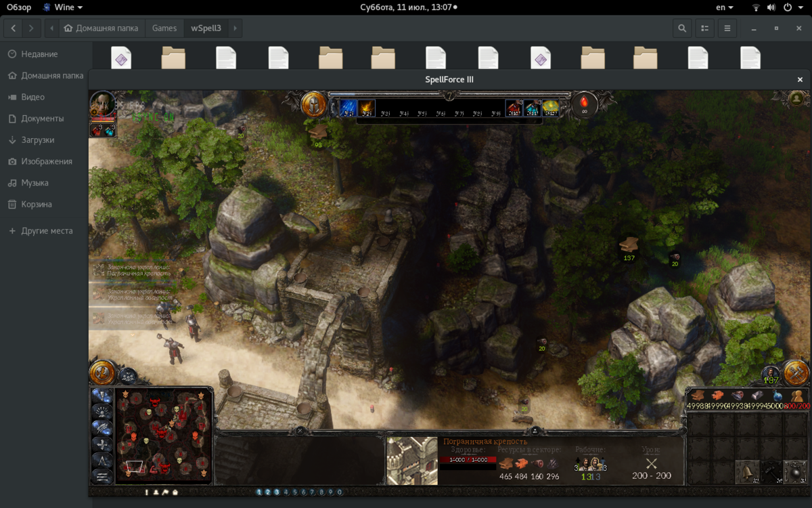Click the wood resource icon in the top resource bar
Viewport: 812px width, 508px height.
(698, 396)
